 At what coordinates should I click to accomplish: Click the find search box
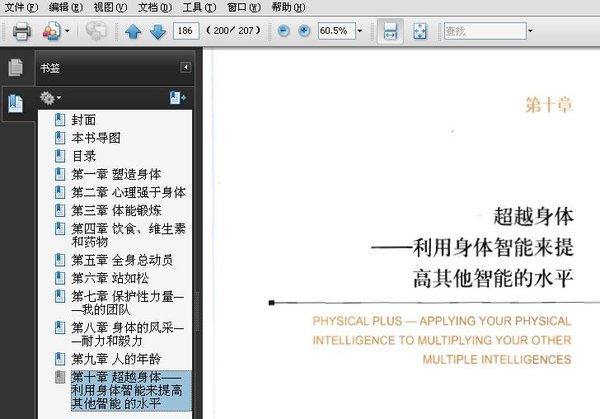485,31
